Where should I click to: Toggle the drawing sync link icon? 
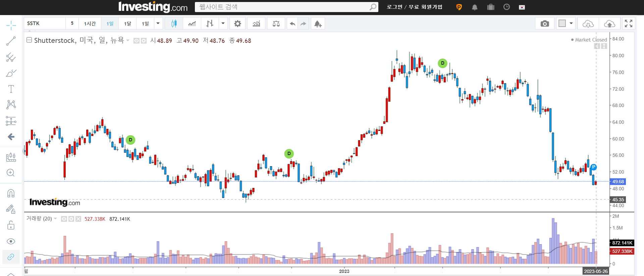pyautogui.click(x=11, y=257)
